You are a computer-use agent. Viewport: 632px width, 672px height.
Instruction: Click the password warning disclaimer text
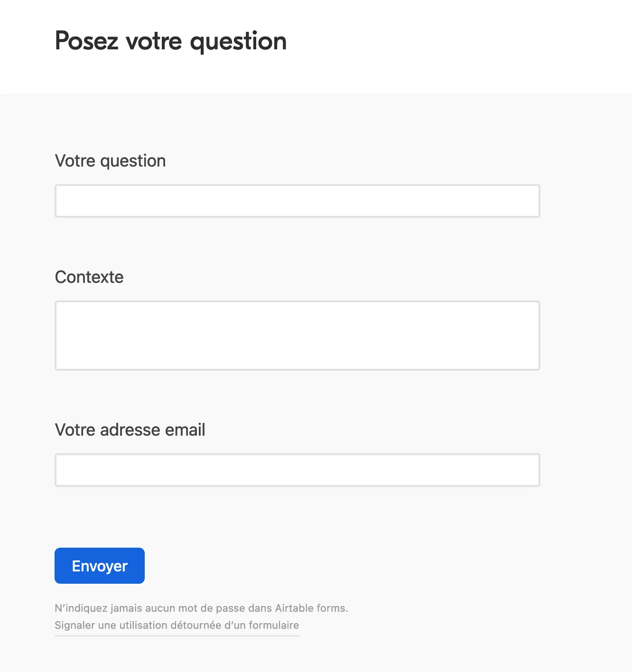tap(201, 608)
